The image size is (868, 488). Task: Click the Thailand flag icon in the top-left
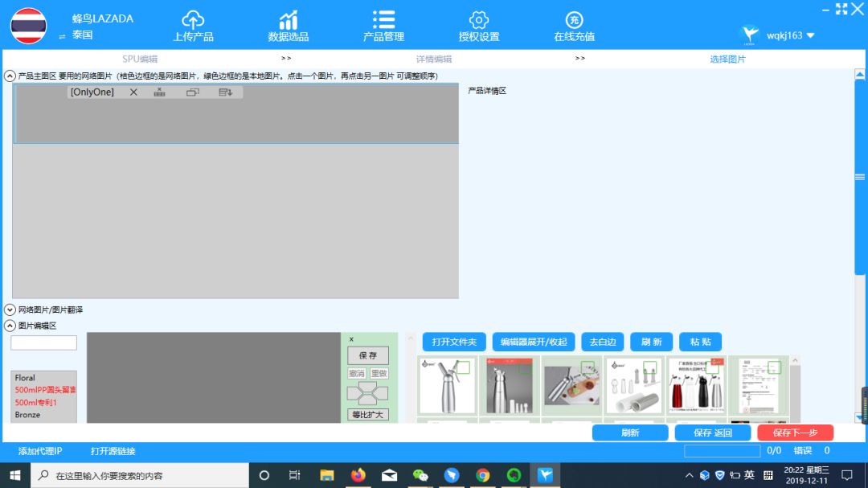(28, 26)
